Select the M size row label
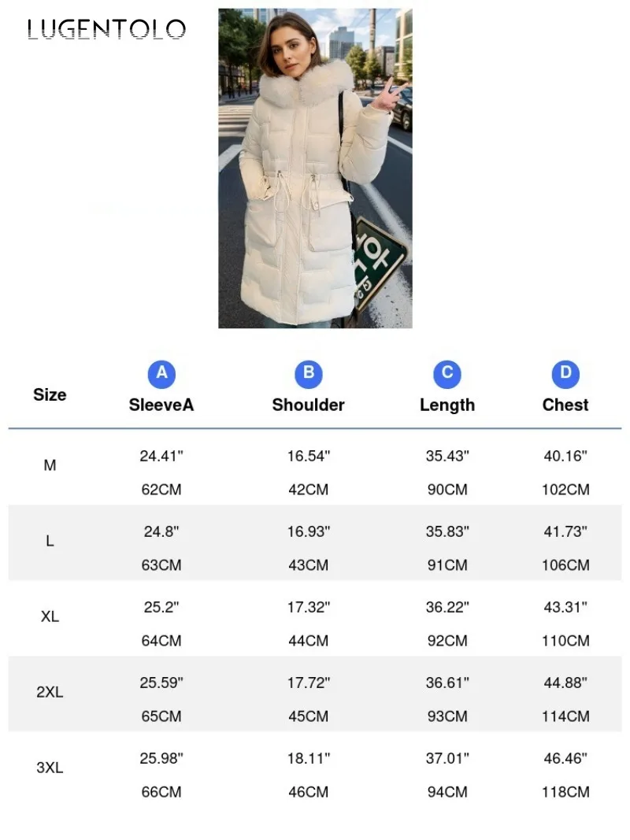This screenshot has width=630, height=840. pos(50,465)
